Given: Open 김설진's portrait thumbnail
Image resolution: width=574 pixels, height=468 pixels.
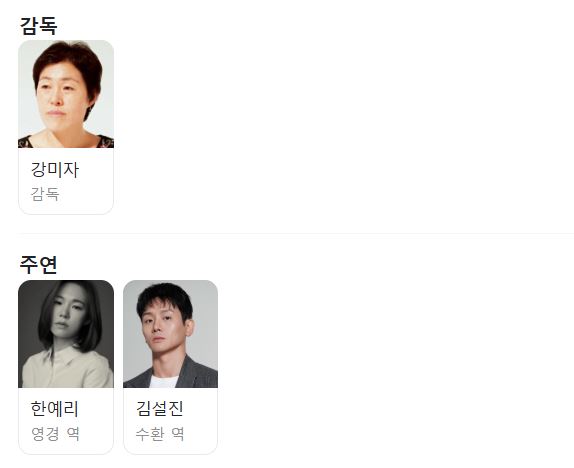Looking at the screenshot, I should tap(171, 334).
